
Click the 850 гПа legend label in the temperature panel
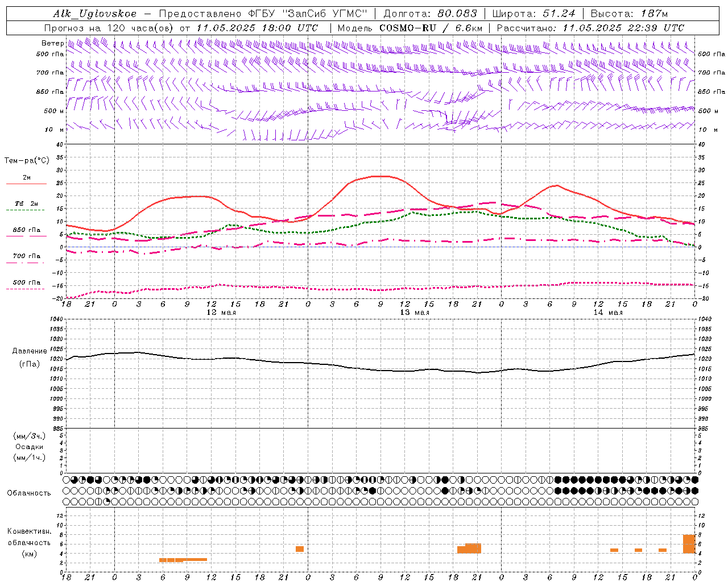coord(26,230)
